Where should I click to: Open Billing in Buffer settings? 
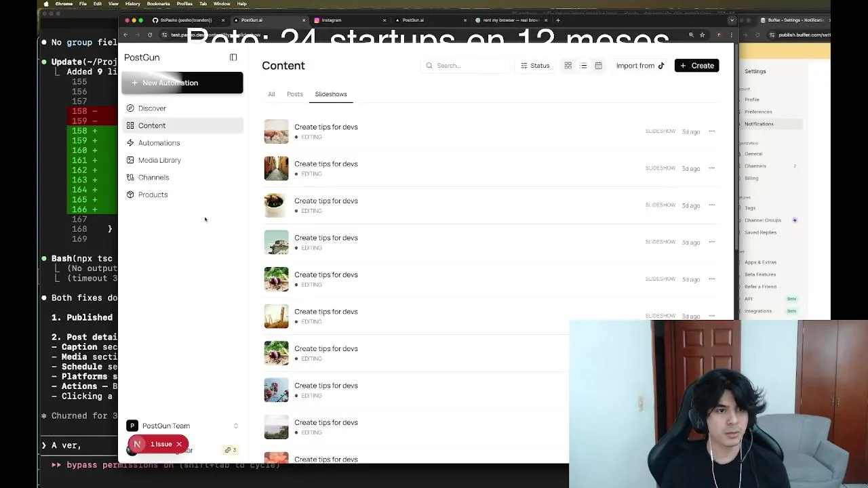pyautogui.click(x=751, y=178)
